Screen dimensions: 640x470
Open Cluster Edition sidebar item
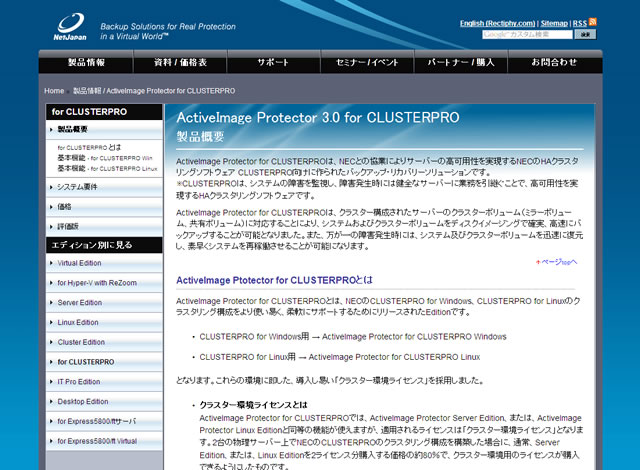point(104,342)
